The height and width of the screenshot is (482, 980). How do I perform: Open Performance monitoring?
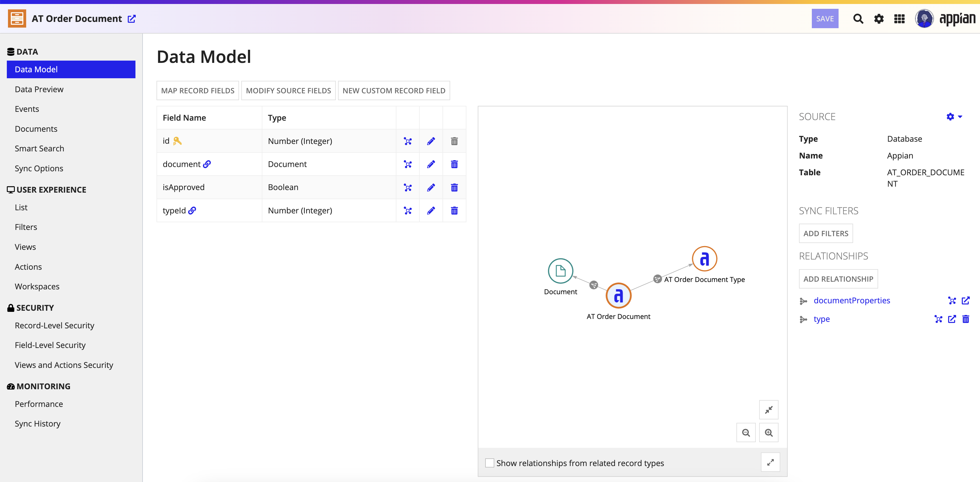click(39, 404)
